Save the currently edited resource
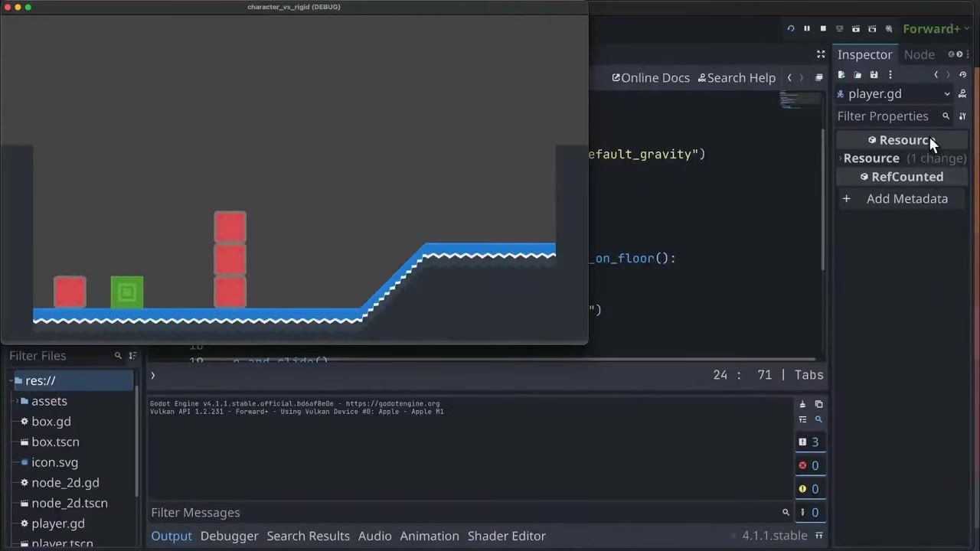Image resolution: width=980 pixels, height=551 pixels. tap(874, 75)
